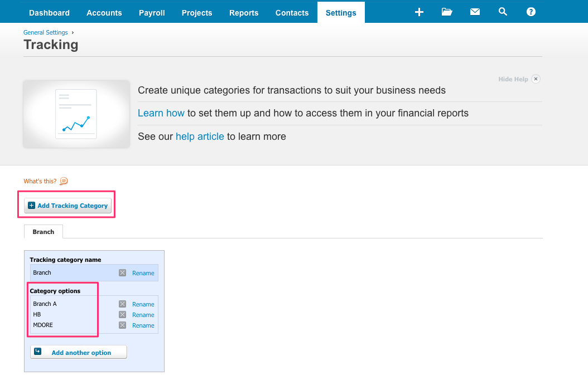Click the Tracking category name label
The width and height of the screenshot is (588, 385).
[x=65, y=260]
